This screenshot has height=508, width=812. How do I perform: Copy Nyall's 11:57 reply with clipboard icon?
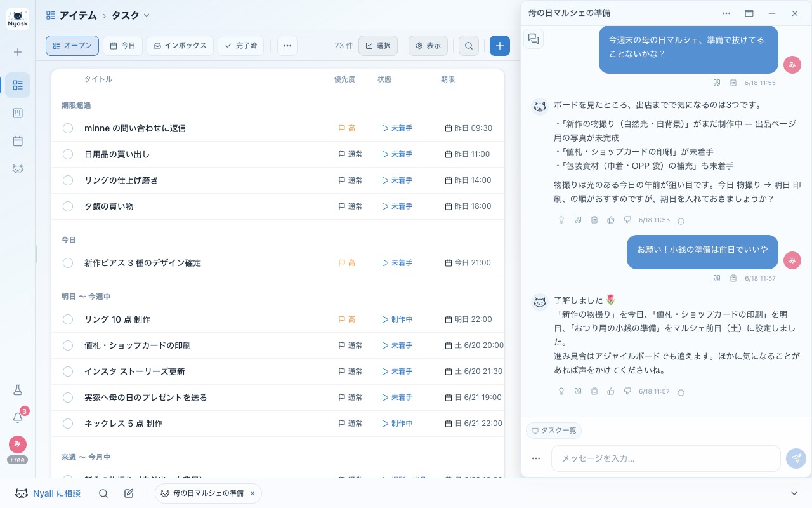point(594,392)
